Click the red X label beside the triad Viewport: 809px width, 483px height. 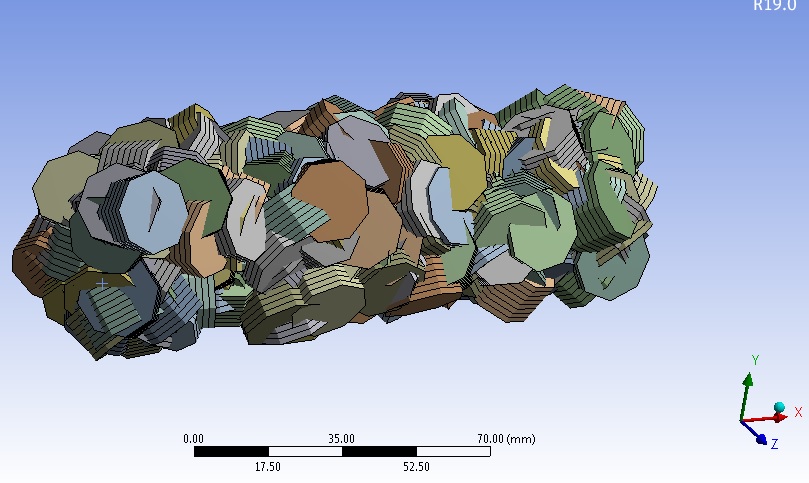pyautogui.click(x=798, y=412)
